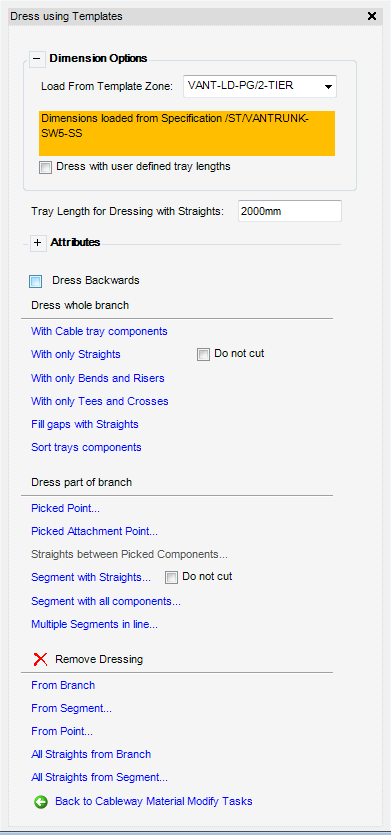
Task: Check Do not cut beside With only Straights
Action: (x=203, y=355)
